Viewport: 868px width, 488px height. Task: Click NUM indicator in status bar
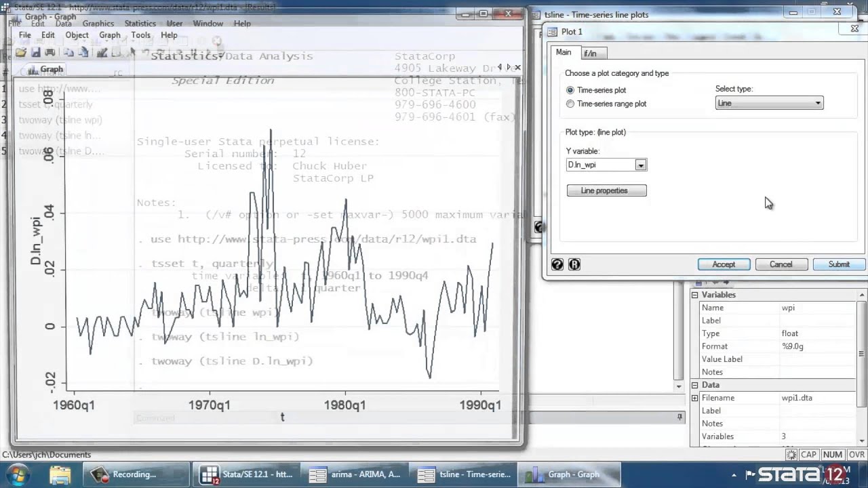832,455
